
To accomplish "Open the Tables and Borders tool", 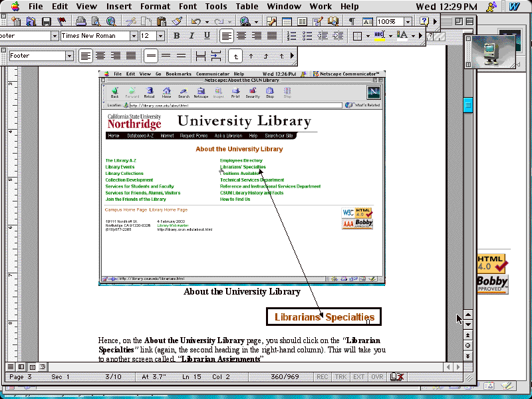I will point(271,22).
